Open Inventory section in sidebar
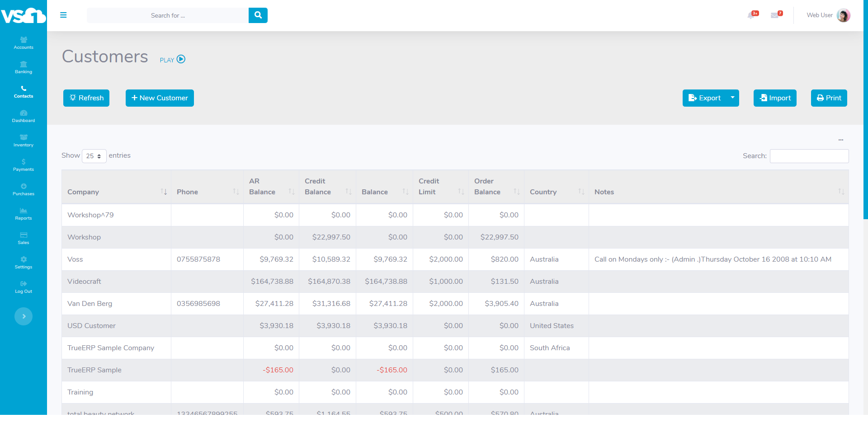The height and width of the screenshot is (437, 868). pos(24,140)
